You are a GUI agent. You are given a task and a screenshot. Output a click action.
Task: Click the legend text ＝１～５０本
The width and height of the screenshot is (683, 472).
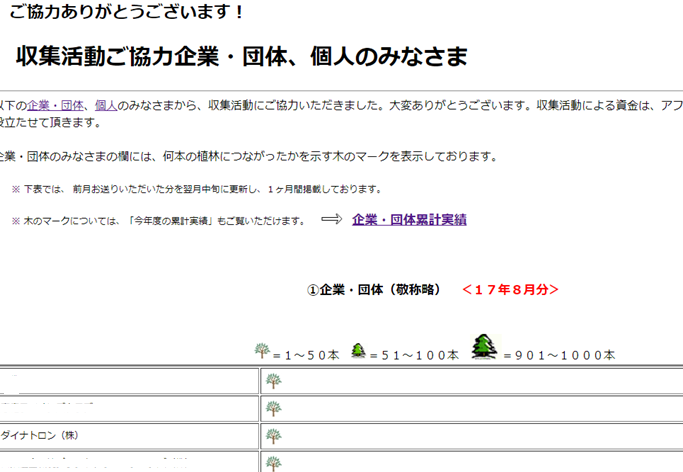click(x=307, y=354)
